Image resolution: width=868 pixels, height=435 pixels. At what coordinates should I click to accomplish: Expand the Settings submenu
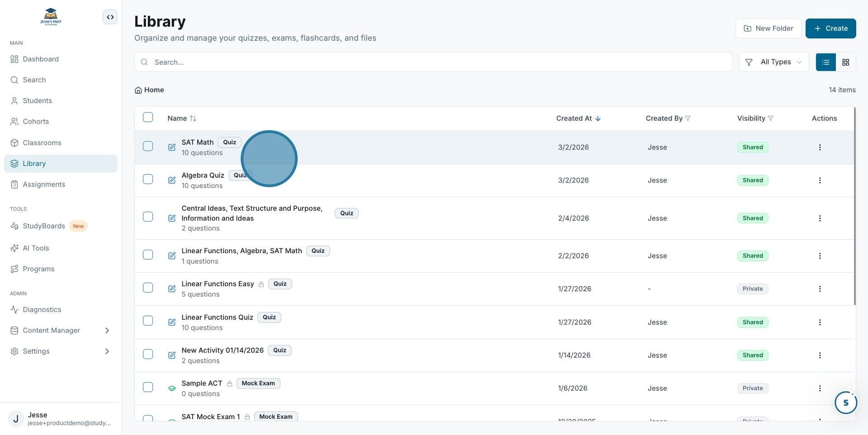[61, 351]
